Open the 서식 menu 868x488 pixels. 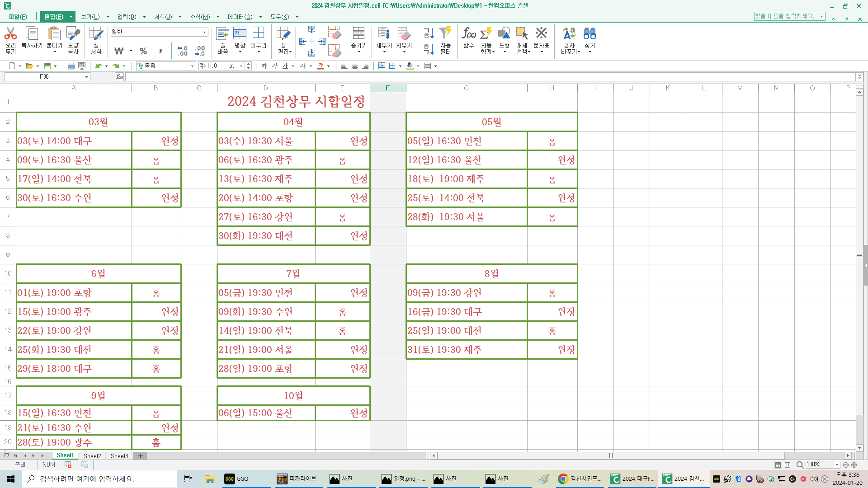point(163,17)
